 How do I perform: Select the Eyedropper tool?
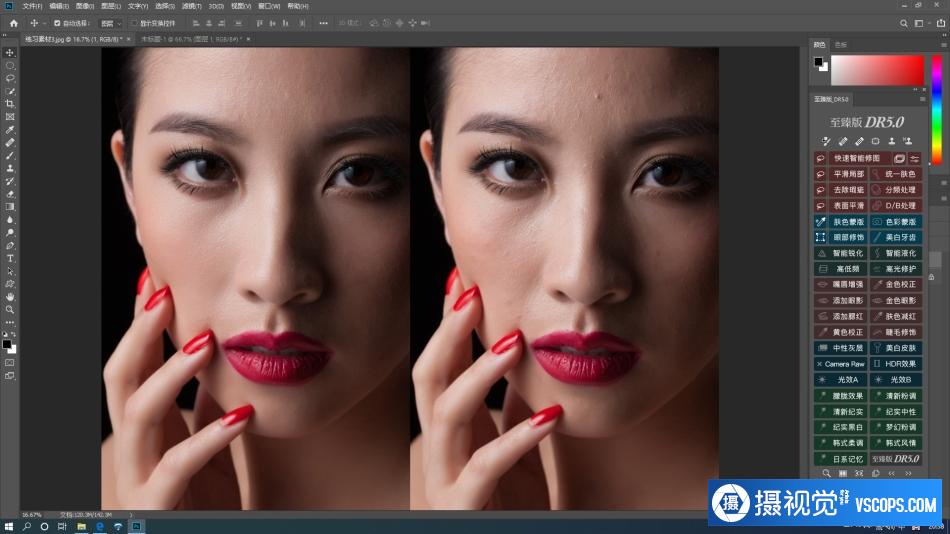(x=10, y=130)
